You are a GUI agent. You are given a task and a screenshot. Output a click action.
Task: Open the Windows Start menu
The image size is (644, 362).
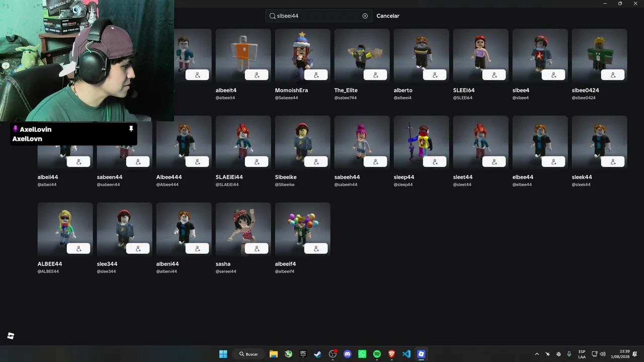223,354
